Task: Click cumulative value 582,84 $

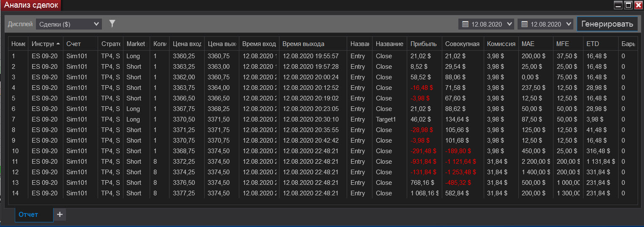Action: (x=457, y=193)
